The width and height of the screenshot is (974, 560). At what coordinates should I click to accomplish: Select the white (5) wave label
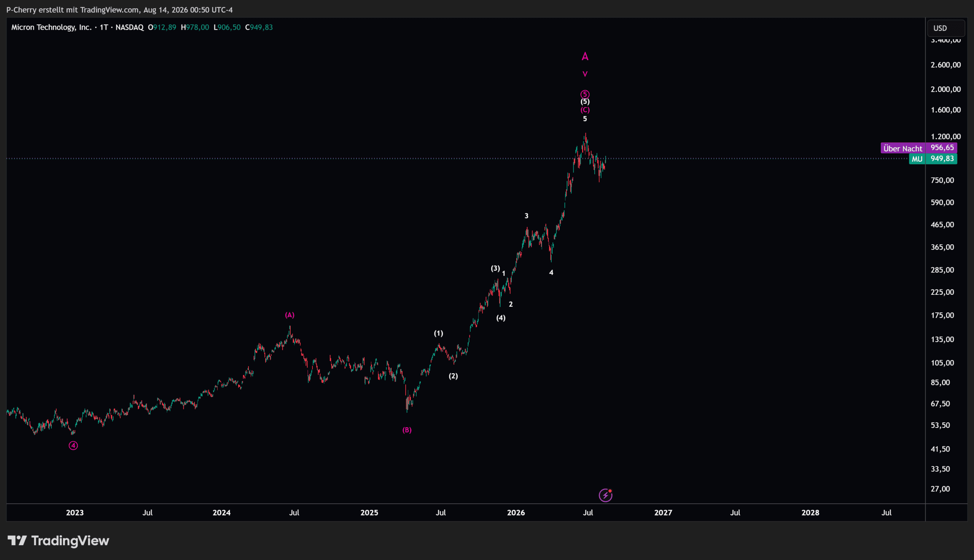coord(585,102)
